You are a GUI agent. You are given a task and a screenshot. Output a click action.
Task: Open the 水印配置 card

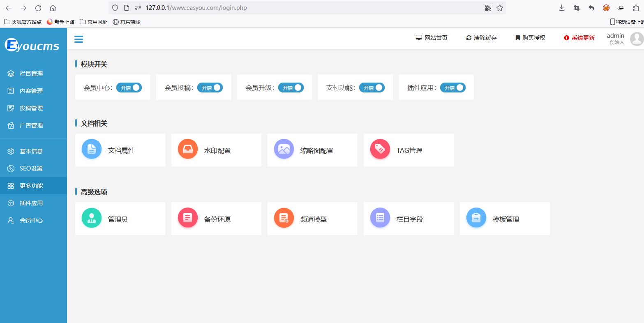tap(216, 150)
